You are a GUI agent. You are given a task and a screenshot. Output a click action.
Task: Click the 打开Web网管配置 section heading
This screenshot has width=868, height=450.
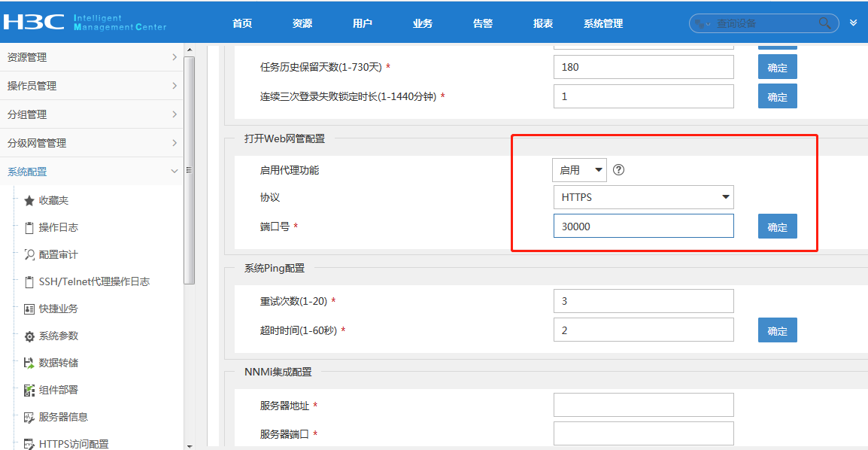click(284, 138)
